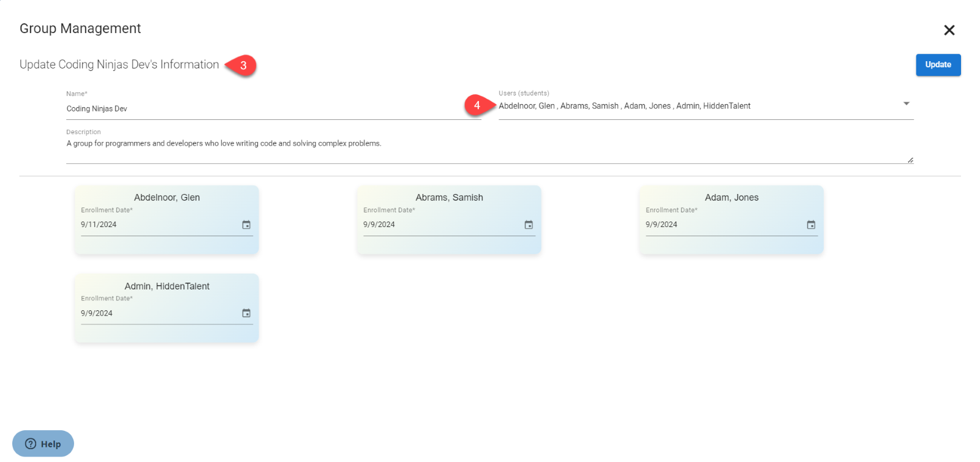This screenshot has width=980, height=462.
Task: Expand the Users (students) dropdown arrow
Action: coord(906,104)
